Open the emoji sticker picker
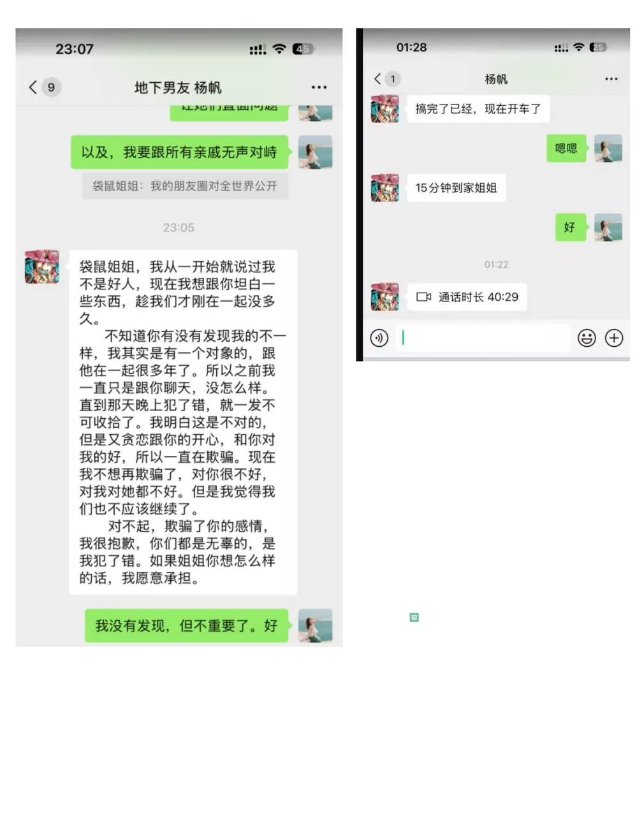Image resolution: width=644 pixels, height=816 pixels. click(x=587, y=338)
